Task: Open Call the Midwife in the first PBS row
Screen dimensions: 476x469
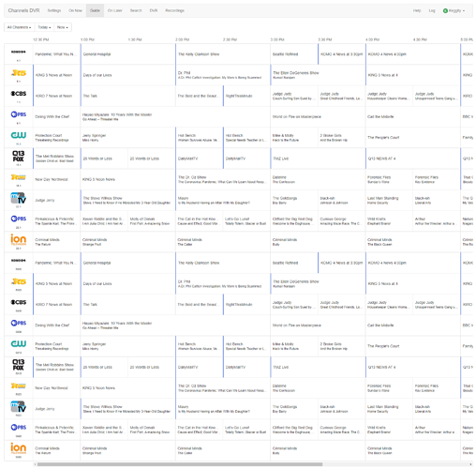Action: 413,116
